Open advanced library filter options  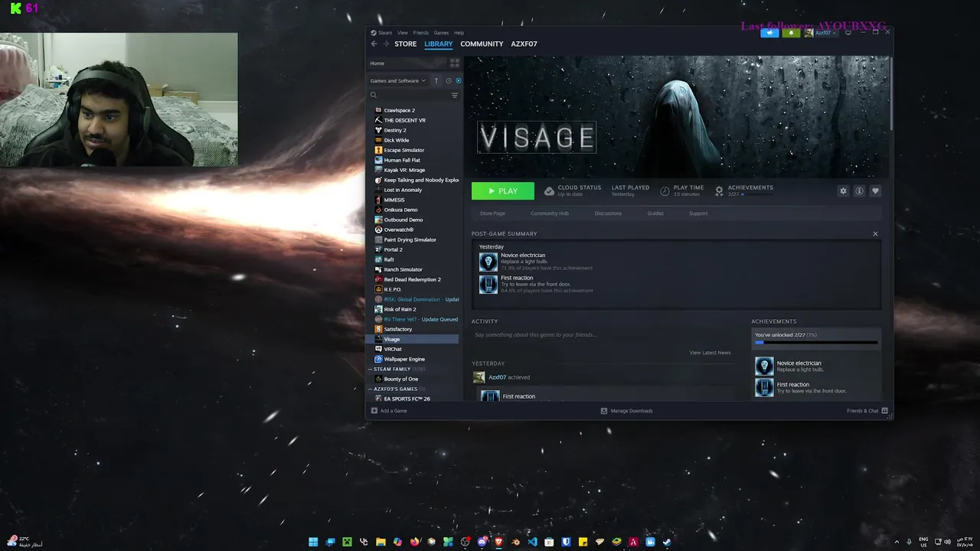pos(454,96)
